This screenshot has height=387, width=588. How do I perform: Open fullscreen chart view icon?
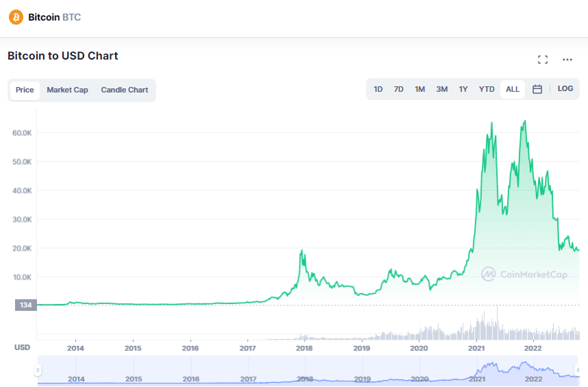543,60
